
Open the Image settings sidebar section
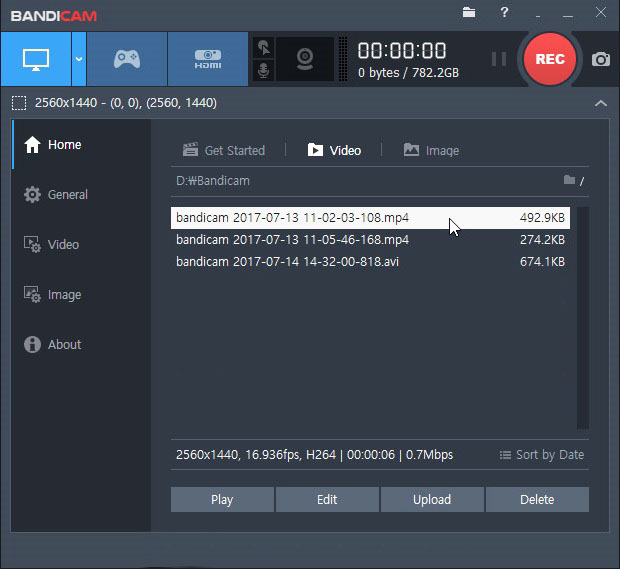(x=81, y=295)
